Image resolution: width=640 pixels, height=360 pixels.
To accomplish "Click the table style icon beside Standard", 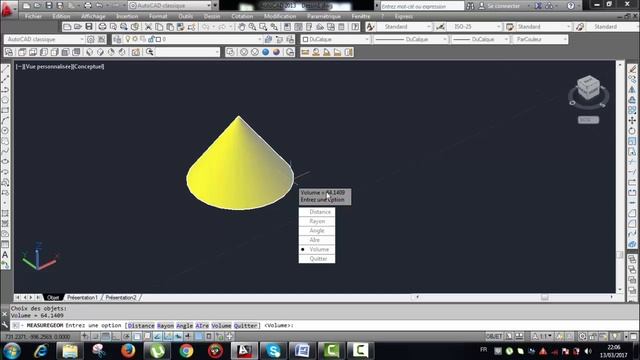I will (510, 27).
